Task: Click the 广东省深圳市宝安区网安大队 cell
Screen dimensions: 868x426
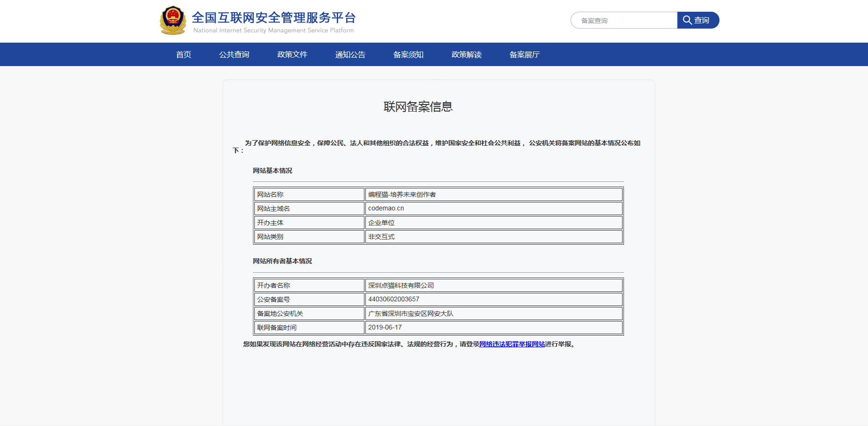Action: pos(494,314)
